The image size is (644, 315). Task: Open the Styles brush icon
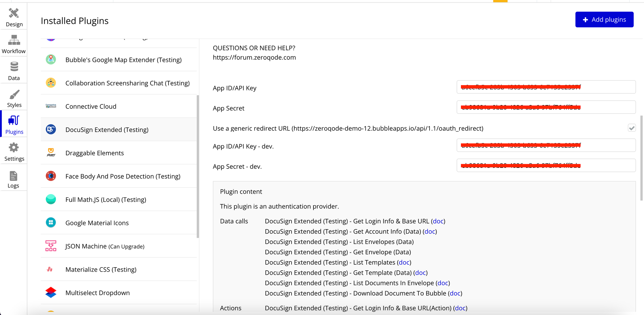(x=14, y=94)
